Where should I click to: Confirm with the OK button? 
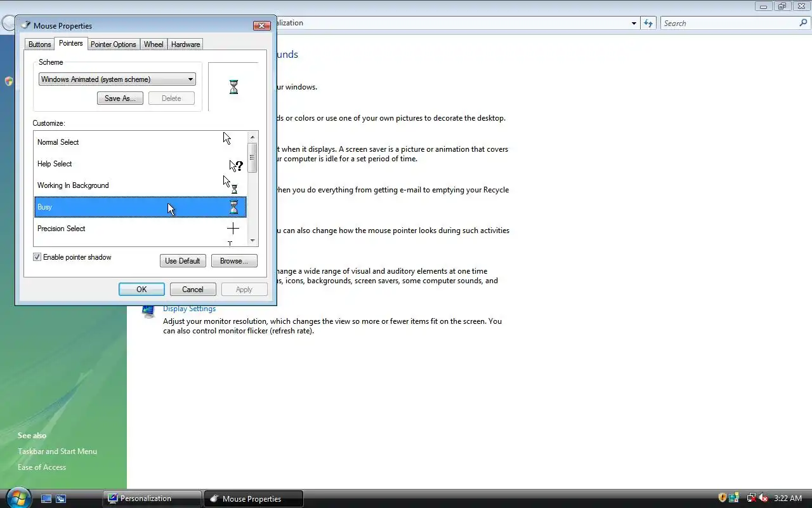141,290
